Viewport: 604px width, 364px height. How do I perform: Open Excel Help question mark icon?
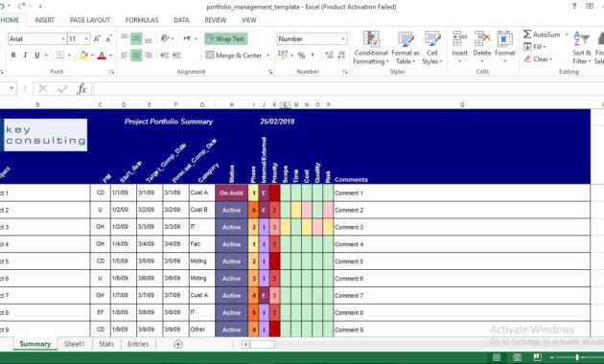tap(574, 6)
